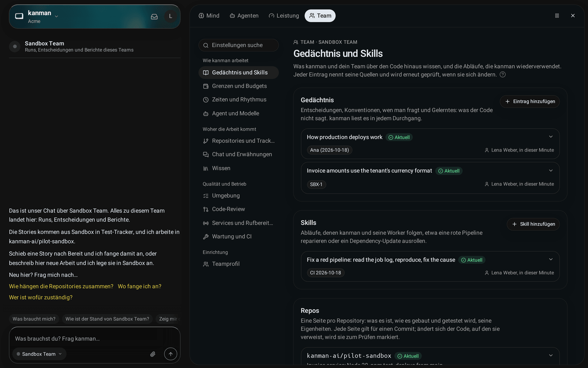Open Chat und Erwähnungen settings
Viewport: 588px width, 368px height.
click(x=238, y=154)
